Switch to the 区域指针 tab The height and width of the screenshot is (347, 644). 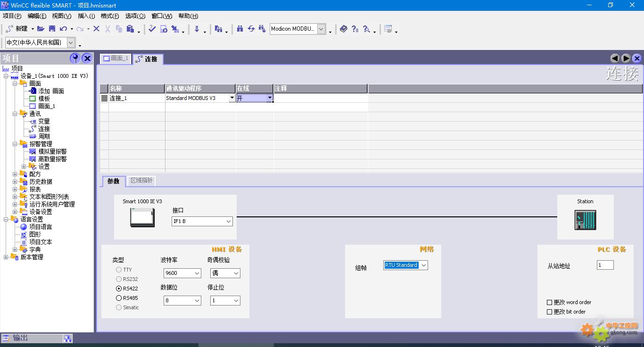(x=141, y=181)
